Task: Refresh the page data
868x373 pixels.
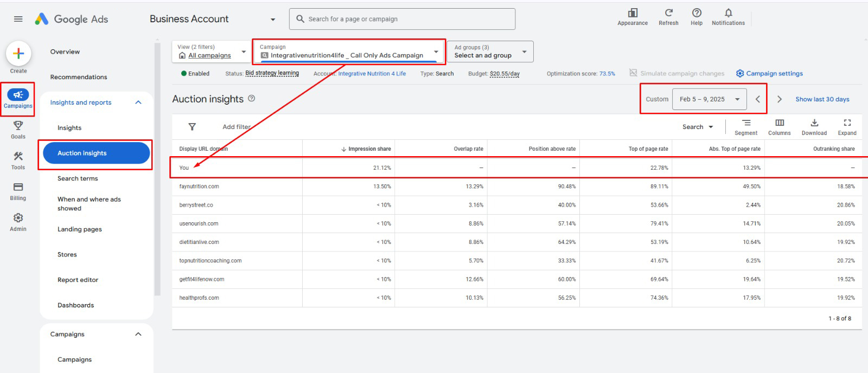Action: (x=668, y=17)
